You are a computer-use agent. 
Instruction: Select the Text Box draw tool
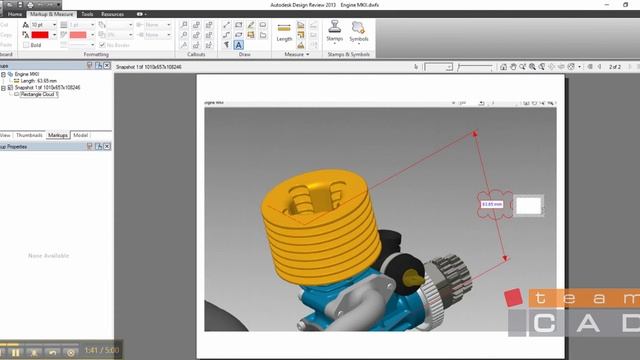click(239, 45)
